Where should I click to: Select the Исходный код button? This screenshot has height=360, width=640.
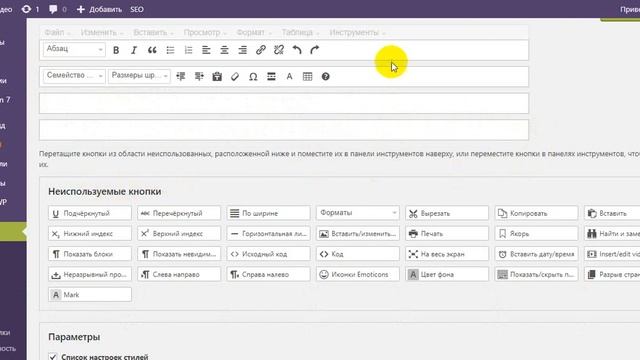(x=269, y=254)
